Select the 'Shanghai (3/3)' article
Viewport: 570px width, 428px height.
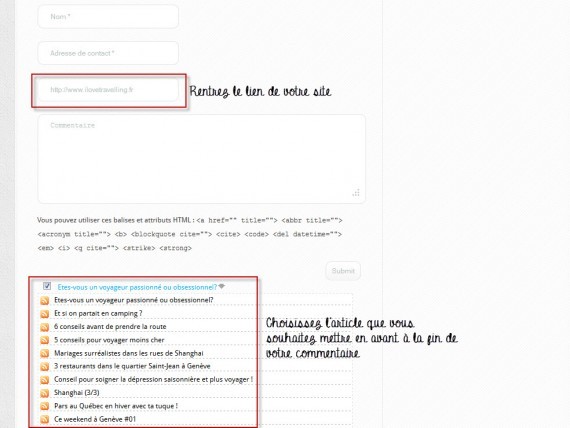pyautogui.click(x=77, y=393)
